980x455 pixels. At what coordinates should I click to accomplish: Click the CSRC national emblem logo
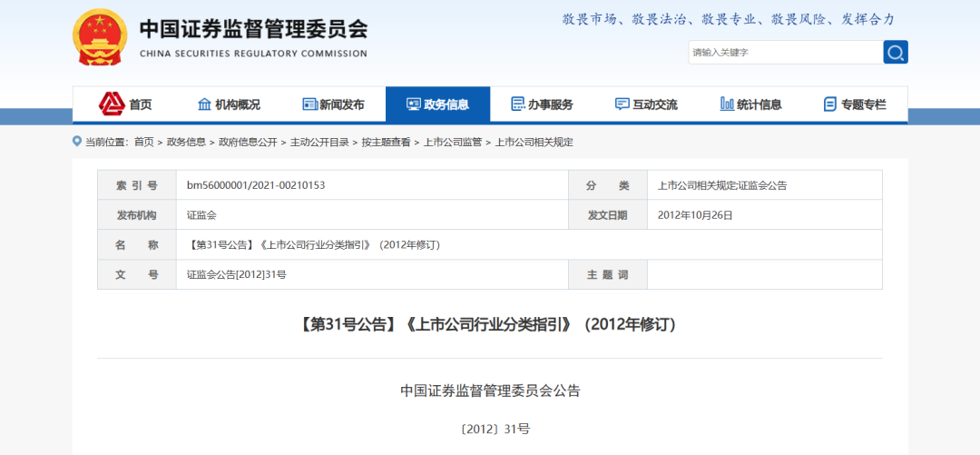pyautogui.click(x=100, y=36)
